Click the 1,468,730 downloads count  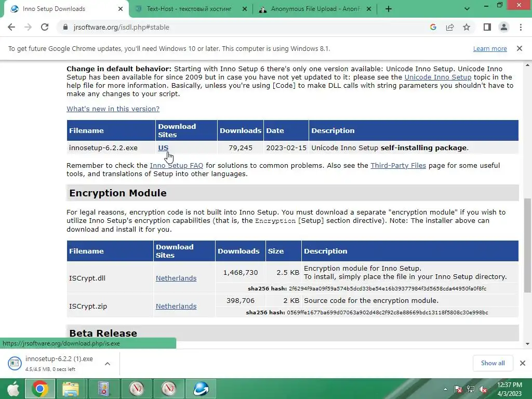(240, 272)
